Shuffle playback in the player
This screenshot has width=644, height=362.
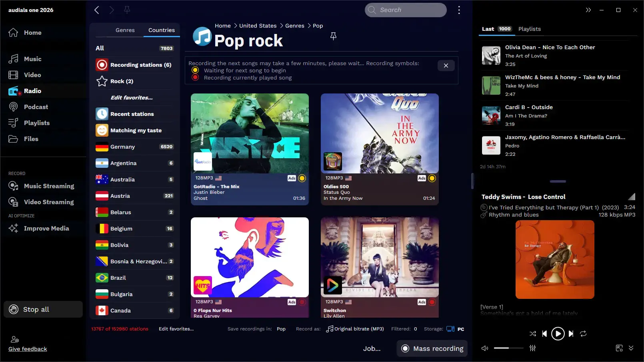pyautogui.click(x=532, y=334)
